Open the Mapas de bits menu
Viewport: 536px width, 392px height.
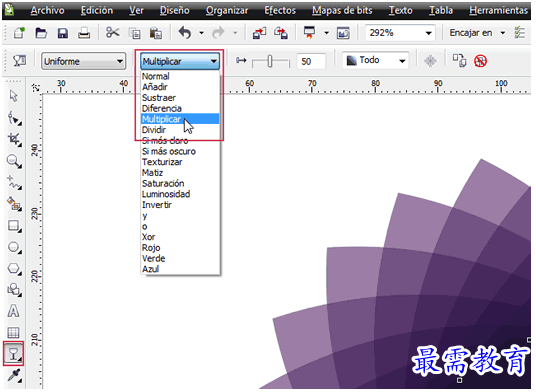click(x=342, y=11)
